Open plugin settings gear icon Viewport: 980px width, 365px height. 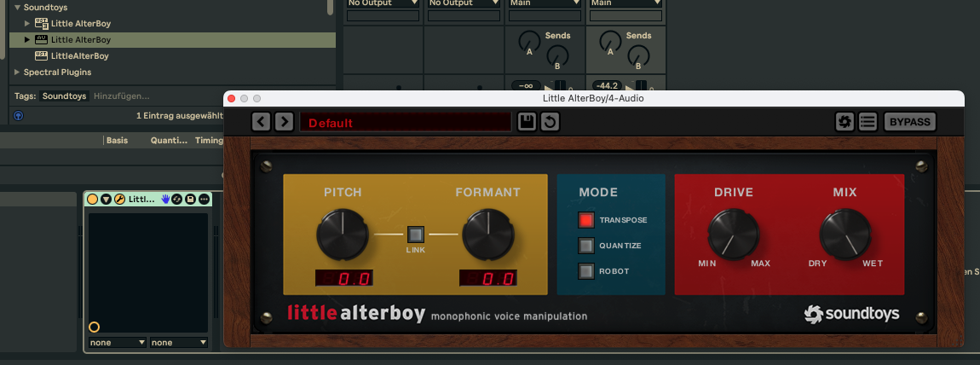point(845,122)
